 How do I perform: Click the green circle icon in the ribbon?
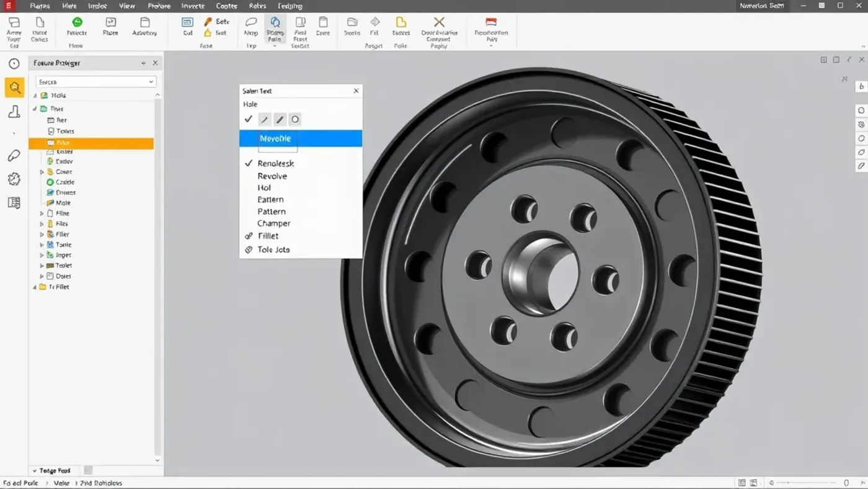[77, 22]
